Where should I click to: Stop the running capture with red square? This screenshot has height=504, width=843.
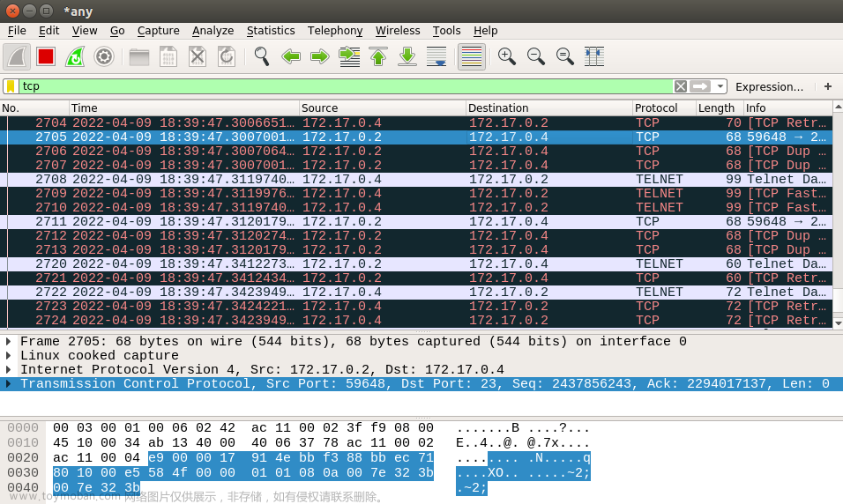coord(46,56)
